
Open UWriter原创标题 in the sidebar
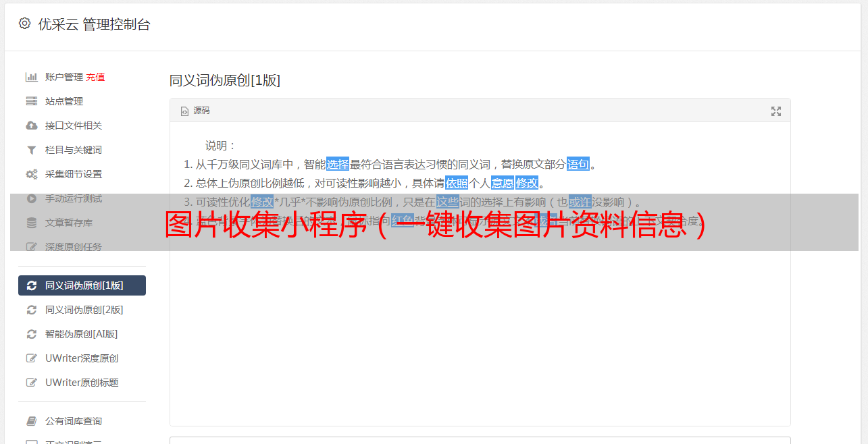82,383
